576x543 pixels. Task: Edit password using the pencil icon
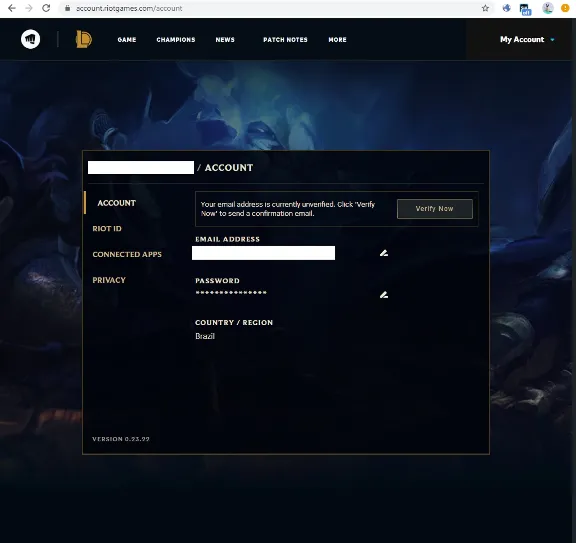[x=384, y=295]
